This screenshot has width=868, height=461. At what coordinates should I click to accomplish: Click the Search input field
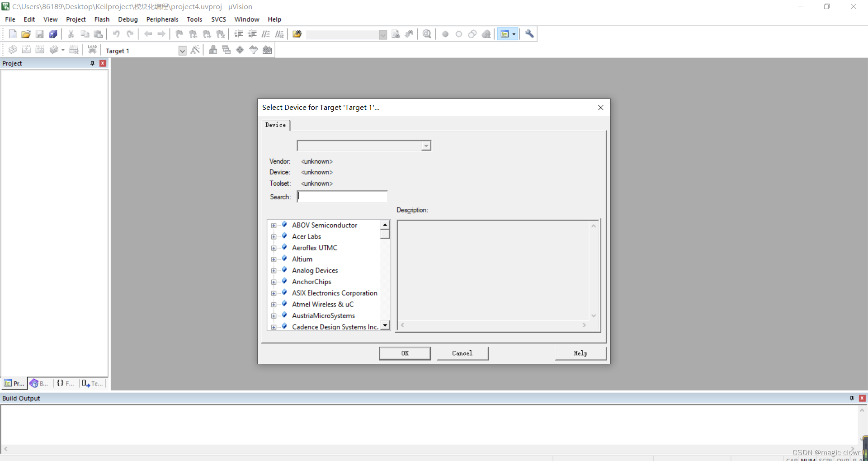pos(342,197)
